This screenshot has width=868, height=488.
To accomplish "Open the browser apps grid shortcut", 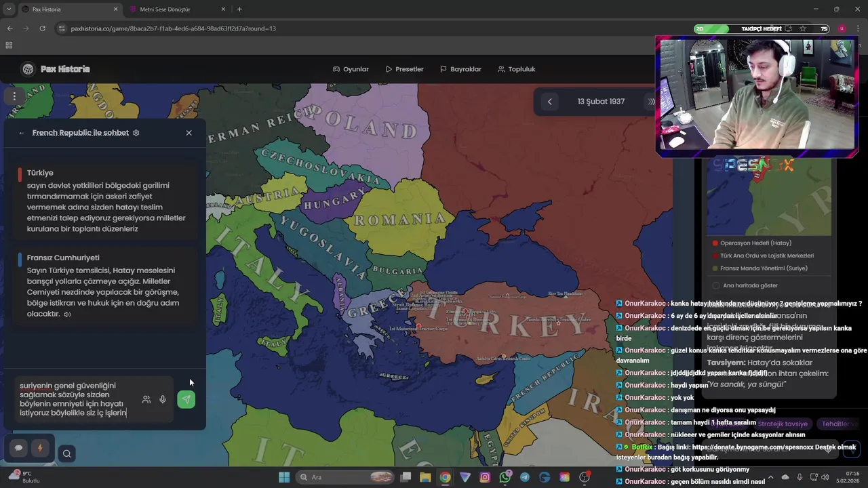I will [9, 45].
